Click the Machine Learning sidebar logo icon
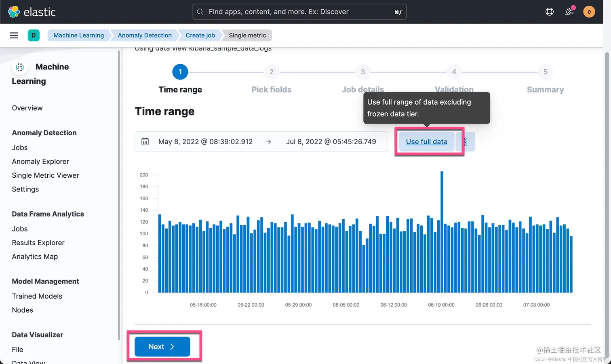611x364 pixels. click(20, 67)
